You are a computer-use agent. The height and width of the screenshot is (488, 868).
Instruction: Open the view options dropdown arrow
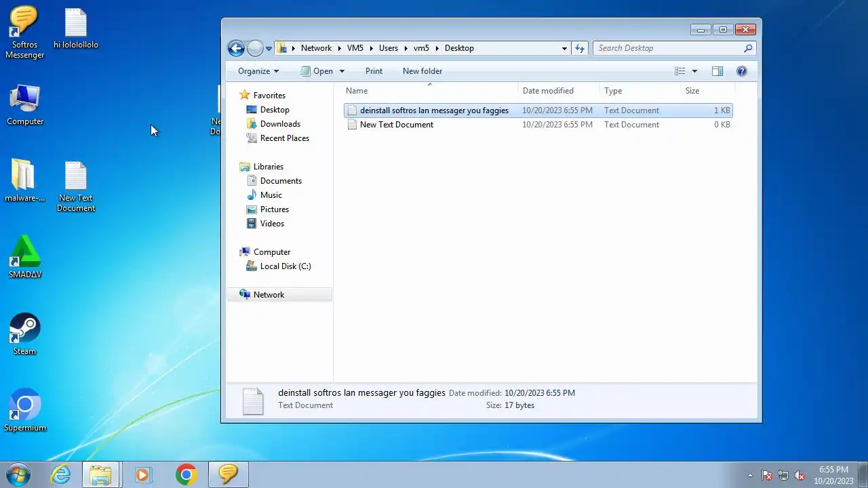[x=694, y=71]
